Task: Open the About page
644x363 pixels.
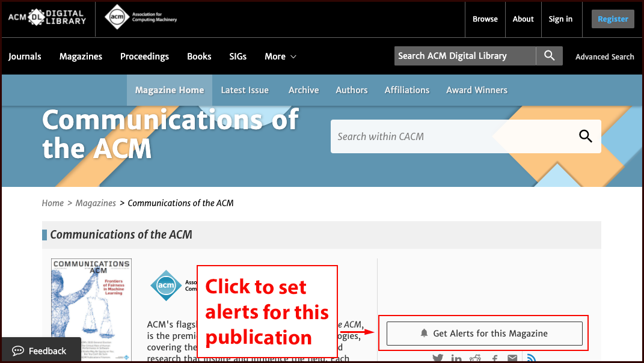Action: click(523, 19)
